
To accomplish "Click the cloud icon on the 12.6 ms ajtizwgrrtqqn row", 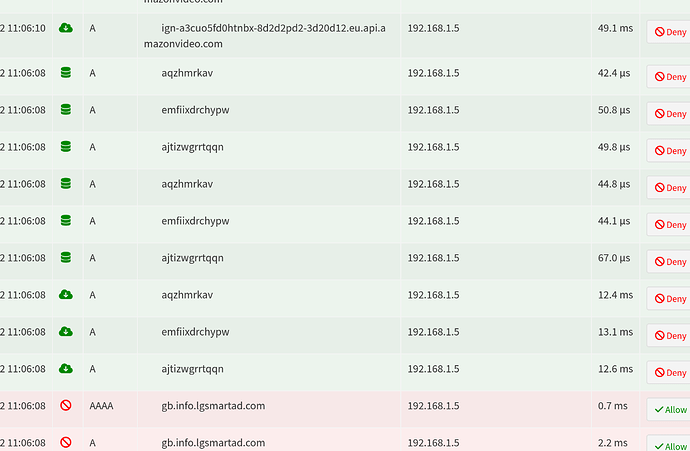I will click(66, 368).
